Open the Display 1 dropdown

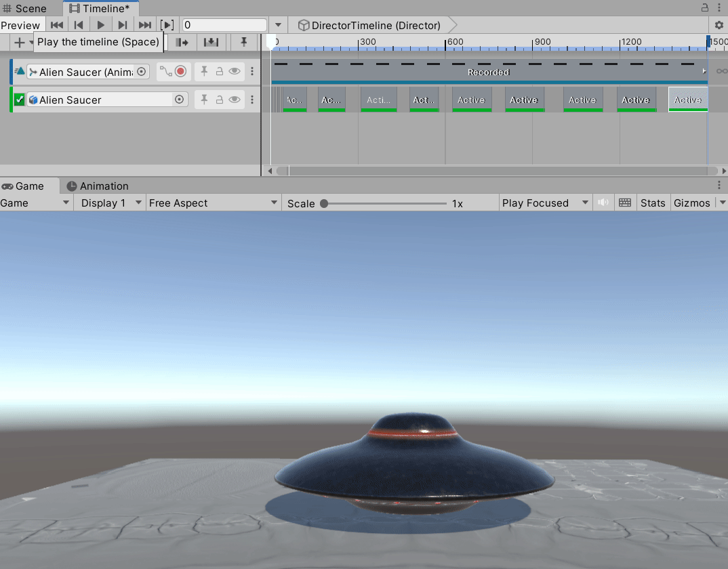[108, 202]
